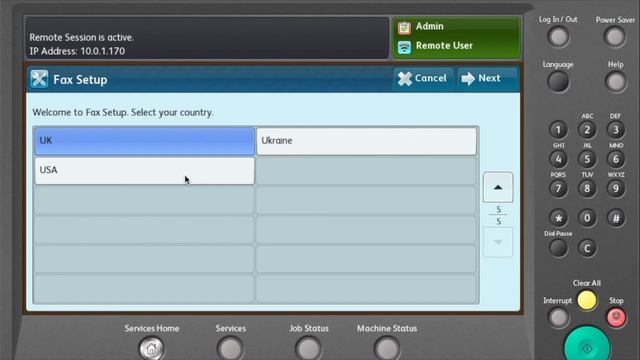Screen dimensions: 640x360
Task: Click the Dial Pause button
Action: (x=558, y=248)
